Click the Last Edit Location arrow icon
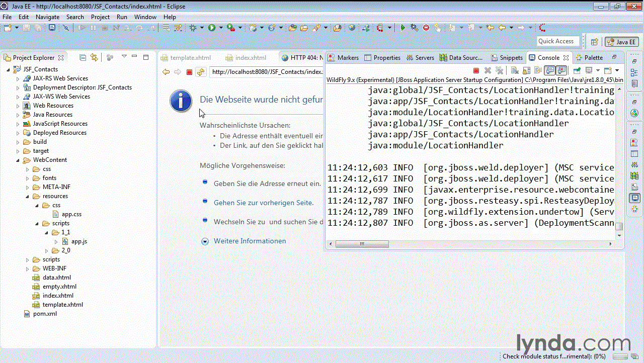Image resolution: width=644 pixels, height=363 pixels. [490, 28]
